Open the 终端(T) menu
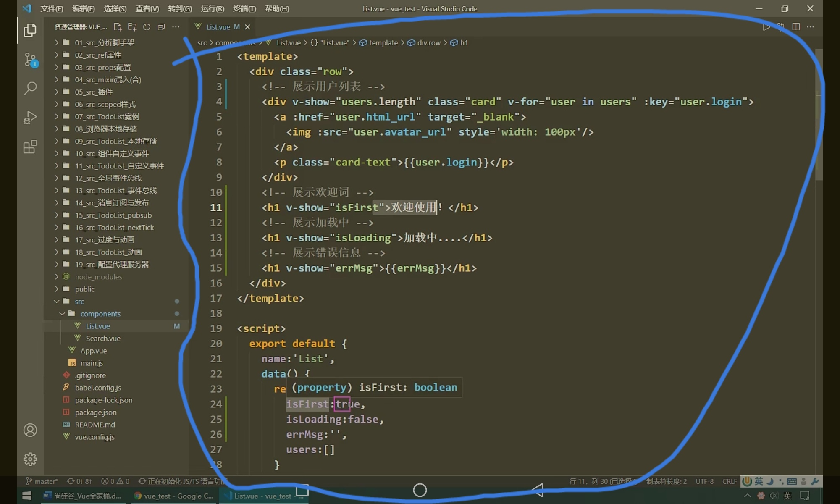Viewport: 840px width, 504px height. click(244, 9)
